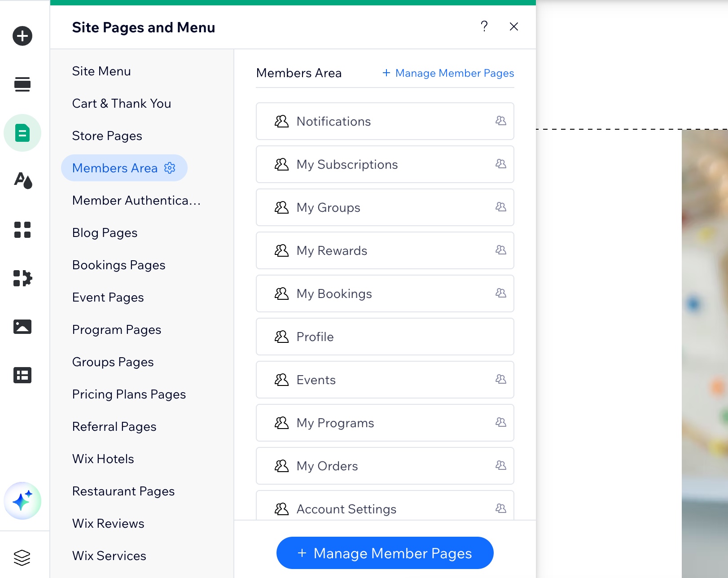This screenshot has height=578, width=728.
Task: Click the Manage Member Pages header link
Action: click(x=448, y=73)
